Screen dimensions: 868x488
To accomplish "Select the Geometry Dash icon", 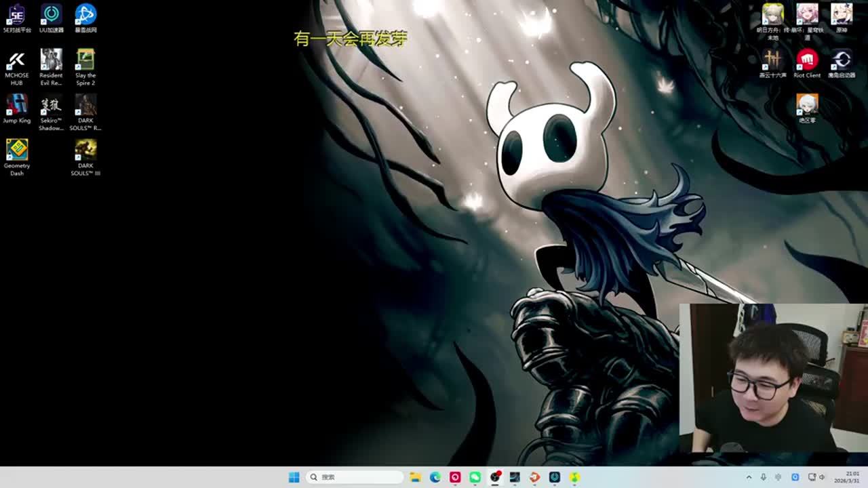I will click(16, 150).
